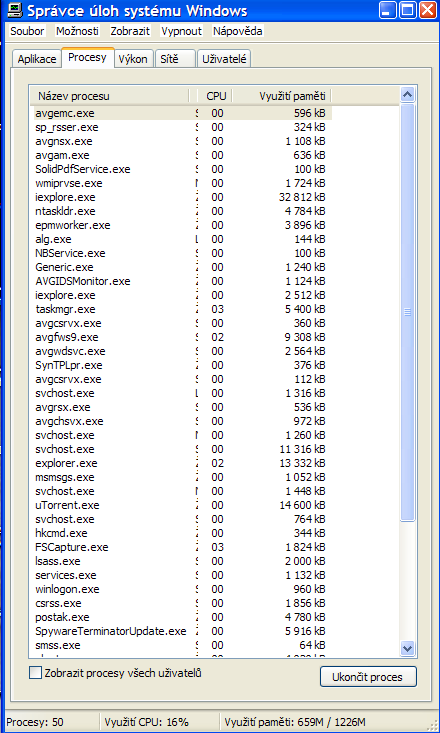Enable Zobrazit procesy všech uživatelů checkbox
The height and width of the screenshot is (733, 440).
click(36, 673)
